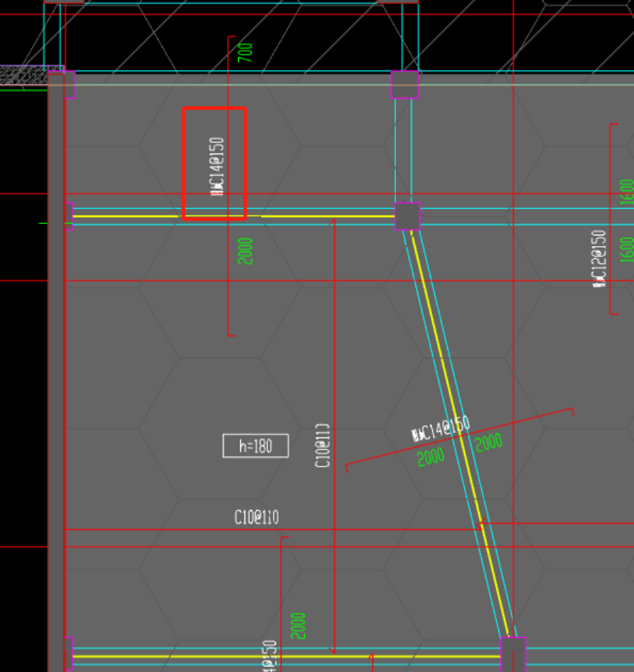Screen dimensions: 634x672
Task: Select the boxed "h=180" slab thickness label
Action: pos(256,446)
